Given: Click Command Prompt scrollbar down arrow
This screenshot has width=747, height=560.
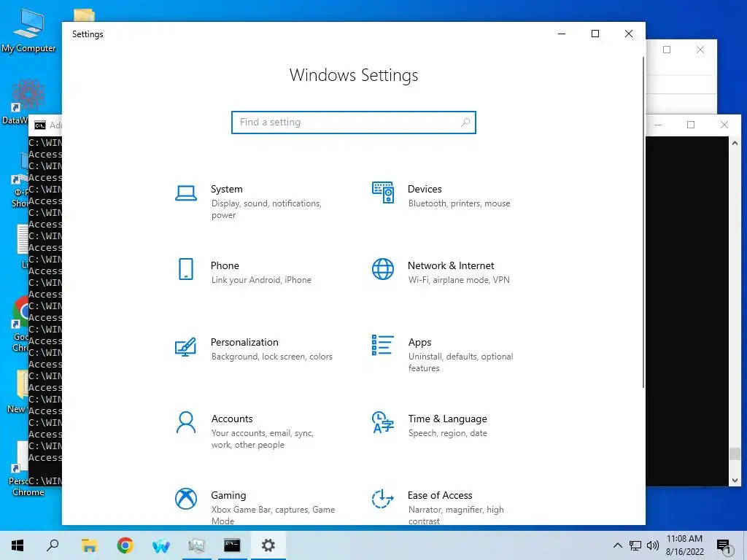Looking at the screenshot, I should pyautogui.click(x=735, y=481).
